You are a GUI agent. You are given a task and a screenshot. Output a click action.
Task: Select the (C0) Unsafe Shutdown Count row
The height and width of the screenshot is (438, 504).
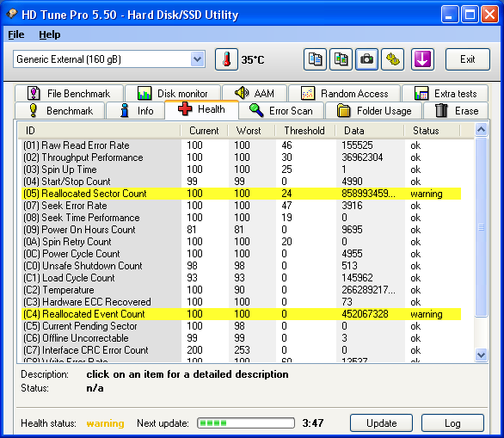coord(242,266)
